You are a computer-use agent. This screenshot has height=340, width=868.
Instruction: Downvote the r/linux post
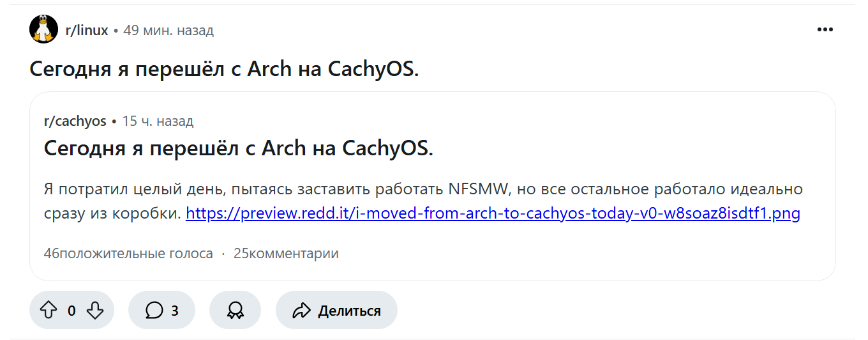point(94,311)
